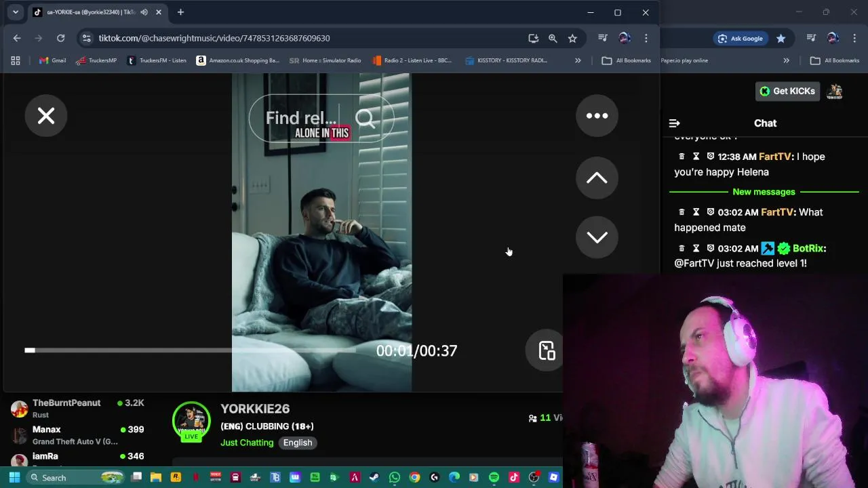The width and height of the screenshot is (868, 488).
Task: Open a new browser tab
Action: pos(180,12)
